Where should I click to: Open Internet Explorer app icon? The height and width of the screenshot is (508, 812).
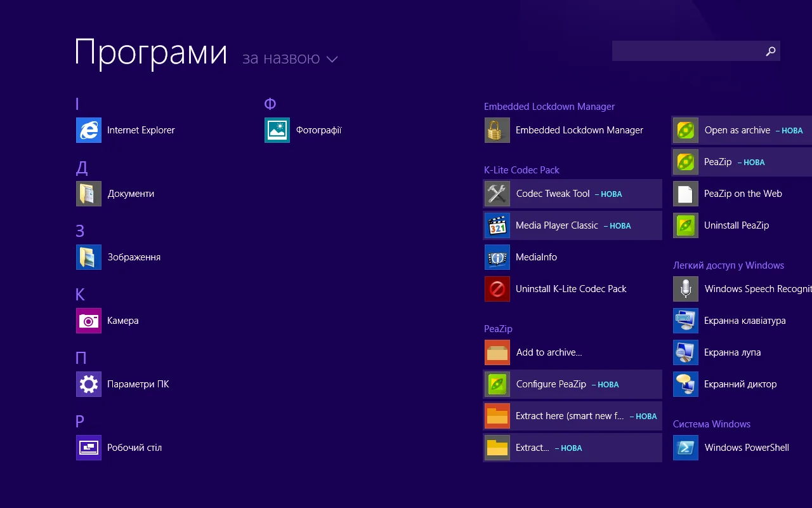point(89,130)
